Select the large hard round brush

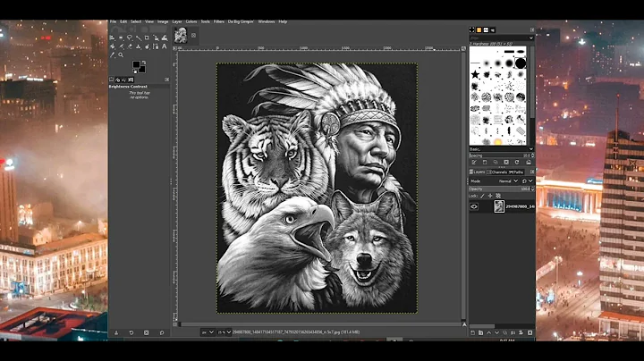point(521,63)
